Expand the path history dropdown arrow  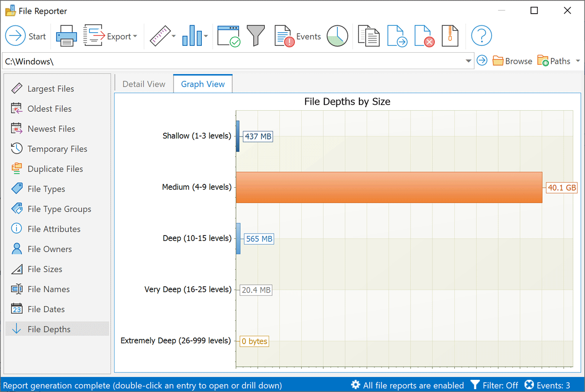tap(468, 61)
